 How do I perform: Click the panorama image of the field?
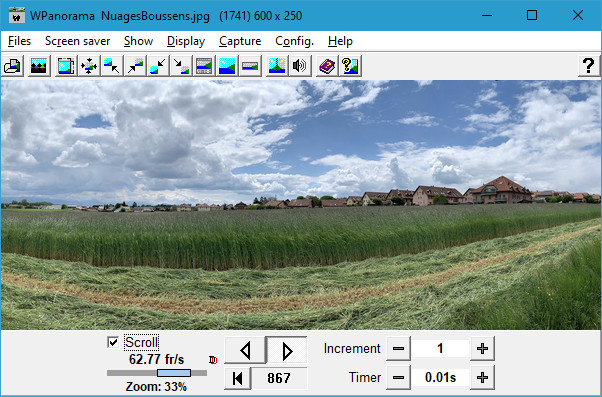click(x=301, y=205)
